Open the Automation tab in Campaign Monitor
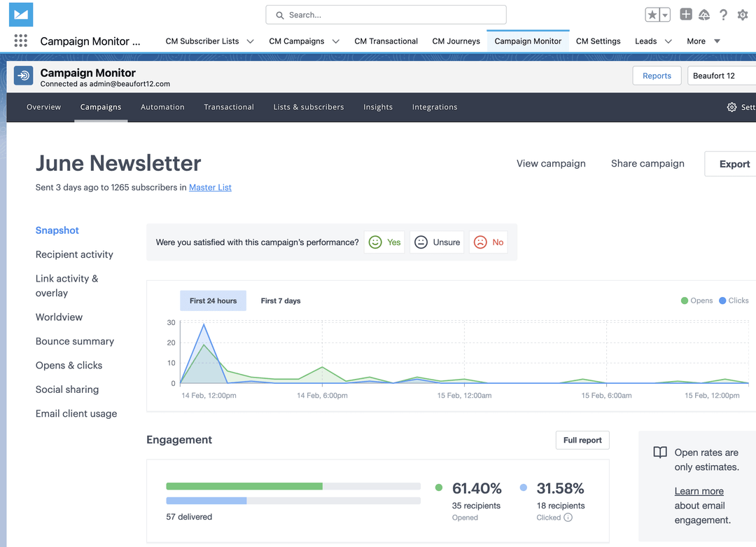The height and width of the screenshot is (547, 756). click(x=162, y=107)
